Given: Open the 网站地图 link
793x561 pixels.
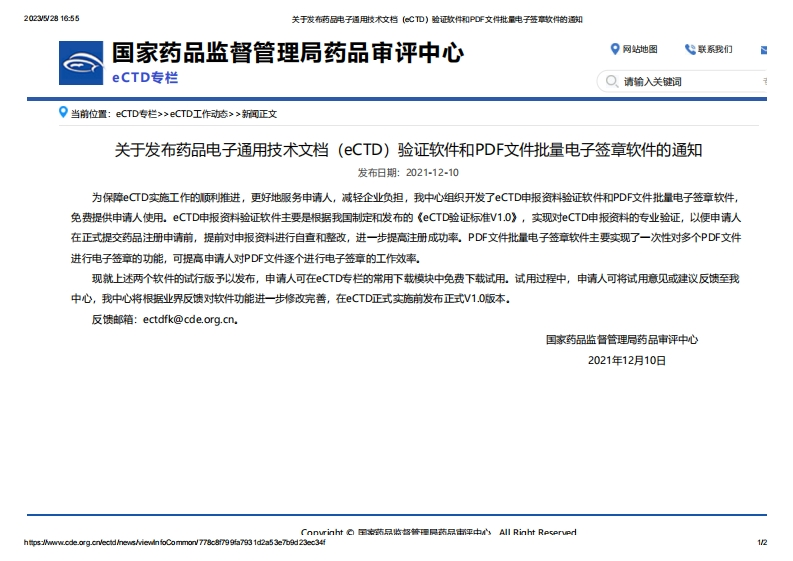Looking at the screenshot, I should click(640, 49).
